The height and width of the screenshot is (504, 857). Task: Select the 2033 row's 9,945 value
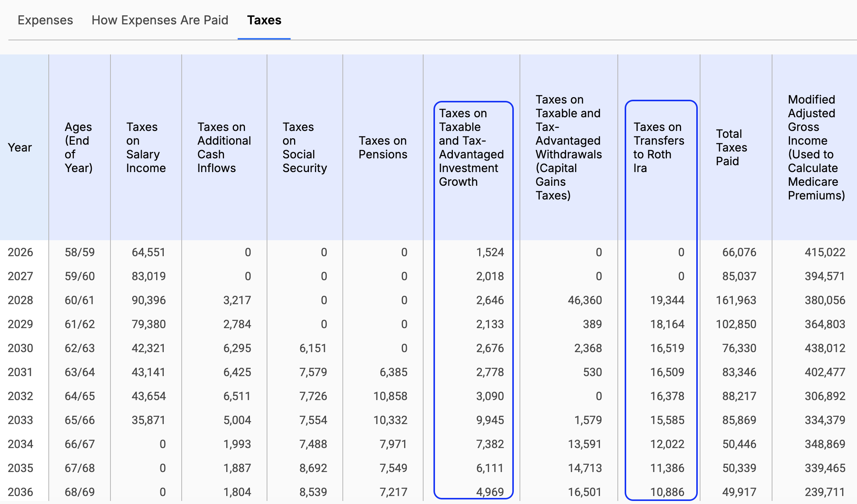pos(490,420)
